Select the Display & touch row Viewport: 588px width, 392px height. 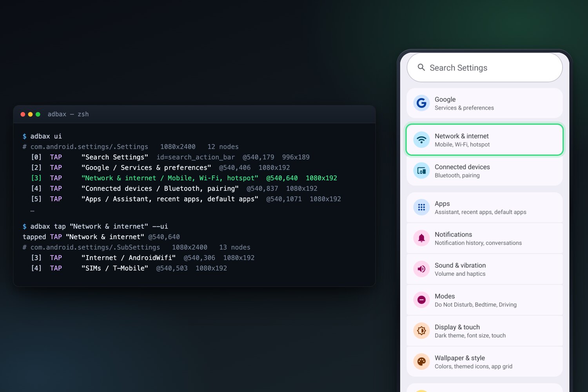tap(485, 331)
